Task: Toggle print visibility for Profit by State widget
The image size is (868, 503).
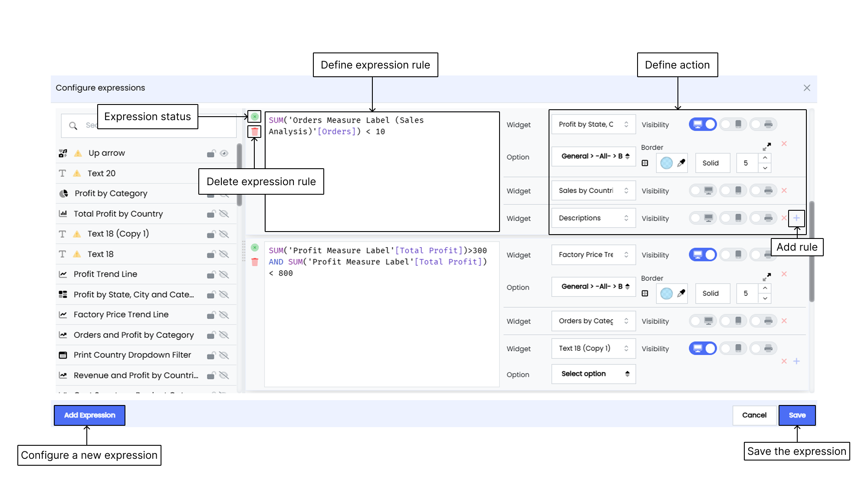Action: (763, 124)
